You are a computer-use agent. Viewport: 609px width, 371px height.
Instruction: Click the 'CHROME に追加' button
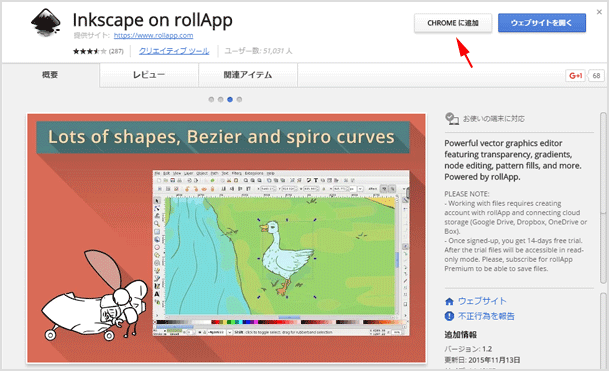point(453,23)
